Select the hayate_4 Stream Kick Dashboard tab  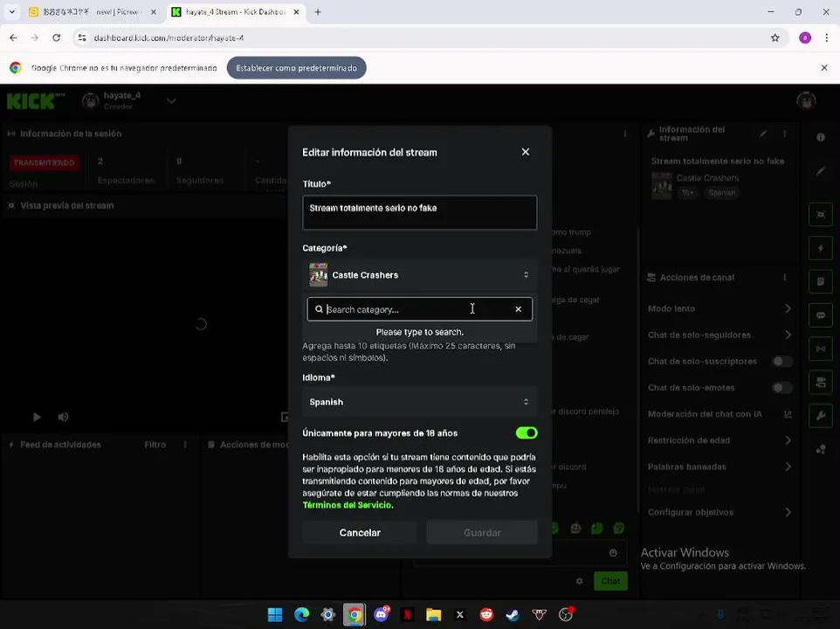235,11
